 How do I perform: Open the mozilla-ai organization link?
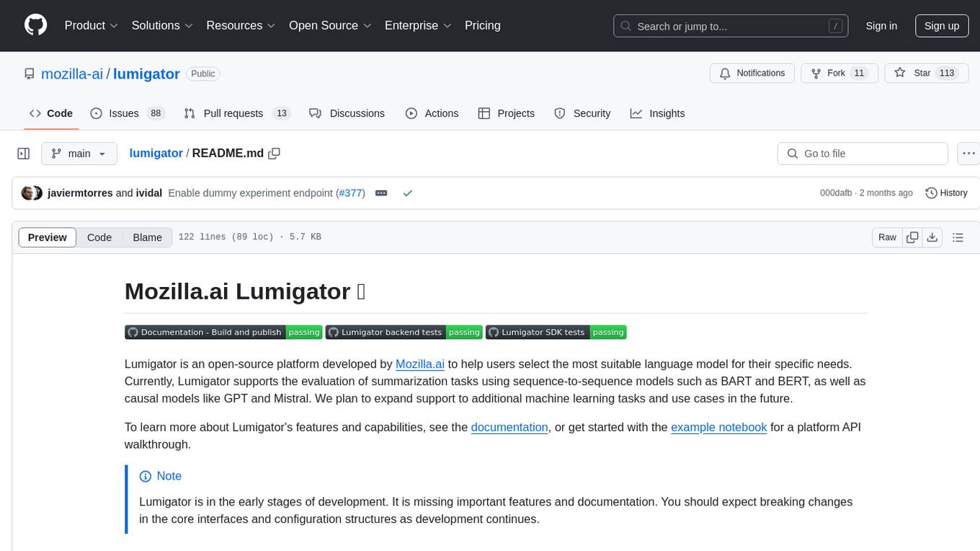[x=72, y=74]
